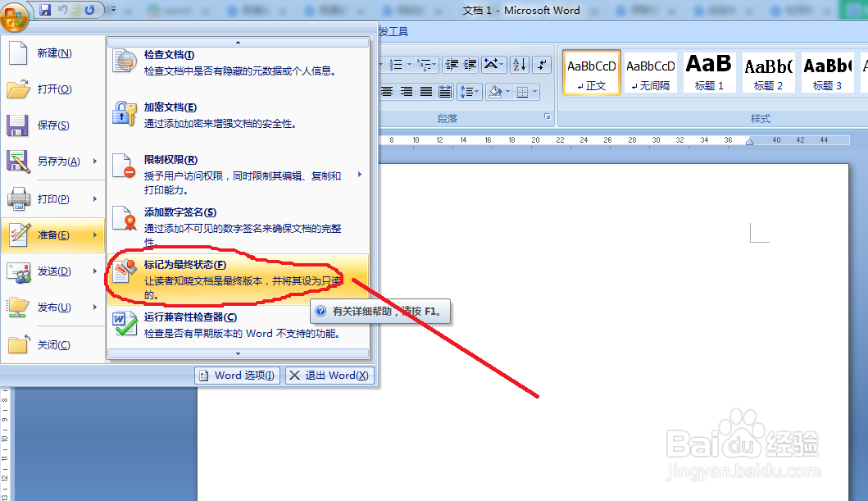Expand 发布 submenu arrow
Viewport: 868px width, 501px height.
coord(95,307)
